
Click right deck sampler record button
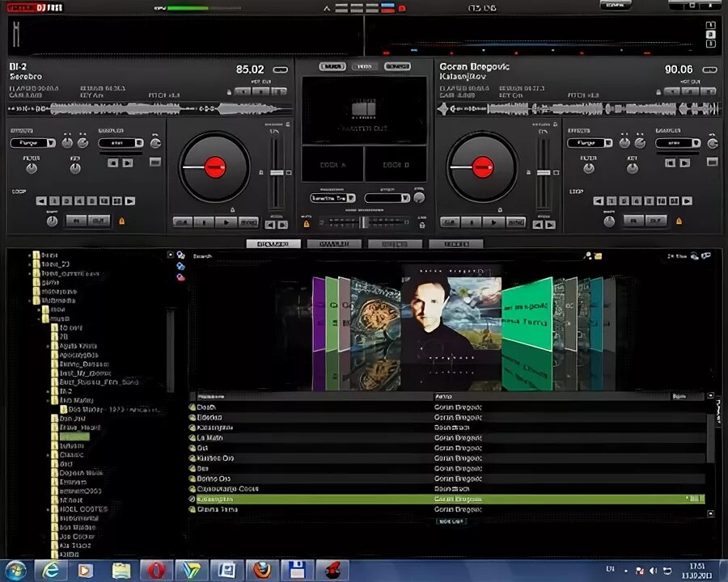click(x=670, y=163)
